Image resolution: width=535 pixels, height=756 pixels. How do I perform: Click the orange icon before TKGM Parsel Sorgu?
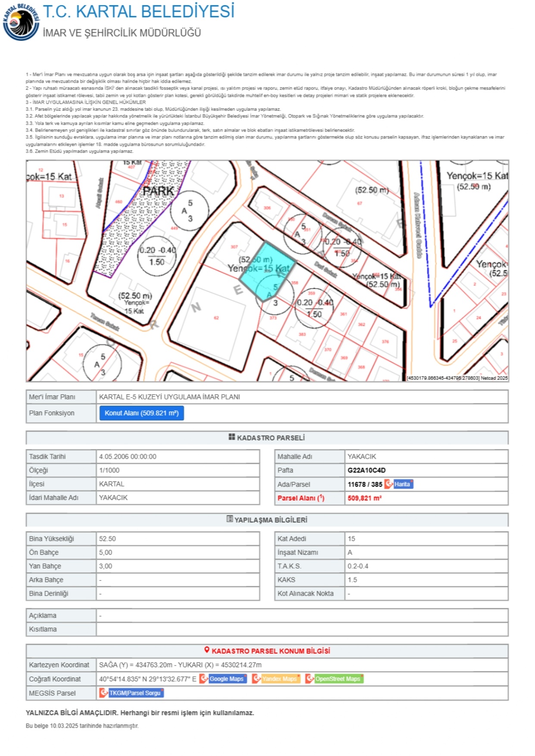[x=103, y=693]
